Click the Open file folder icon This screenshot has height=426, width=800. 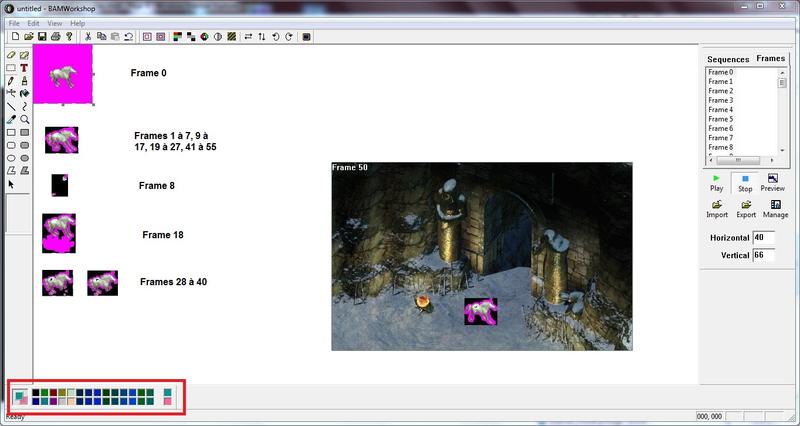[29, 37]
